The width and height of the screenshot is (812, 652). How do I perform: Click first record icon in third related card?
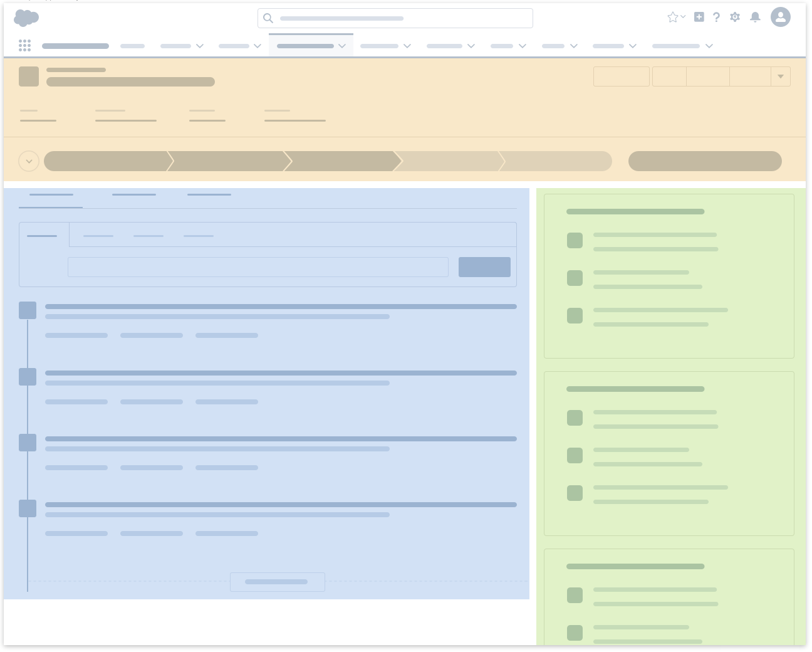pyautogui.click(x=575, y=596)
